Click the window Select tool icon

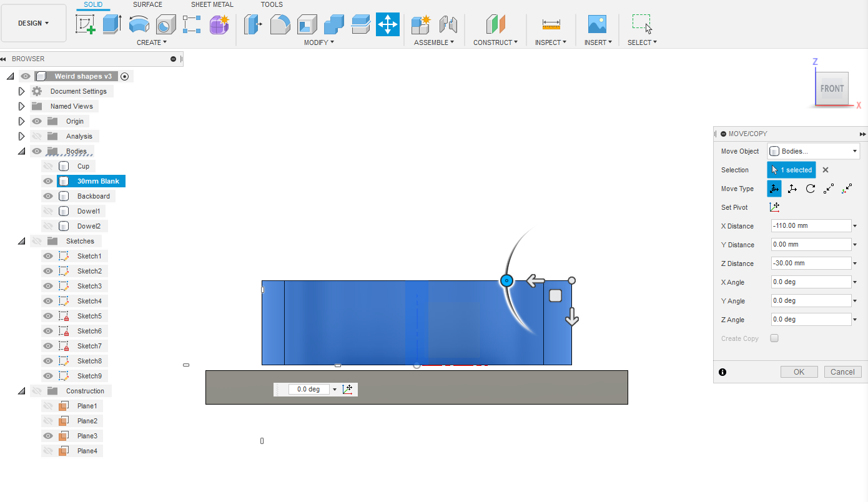click(642, 24)
